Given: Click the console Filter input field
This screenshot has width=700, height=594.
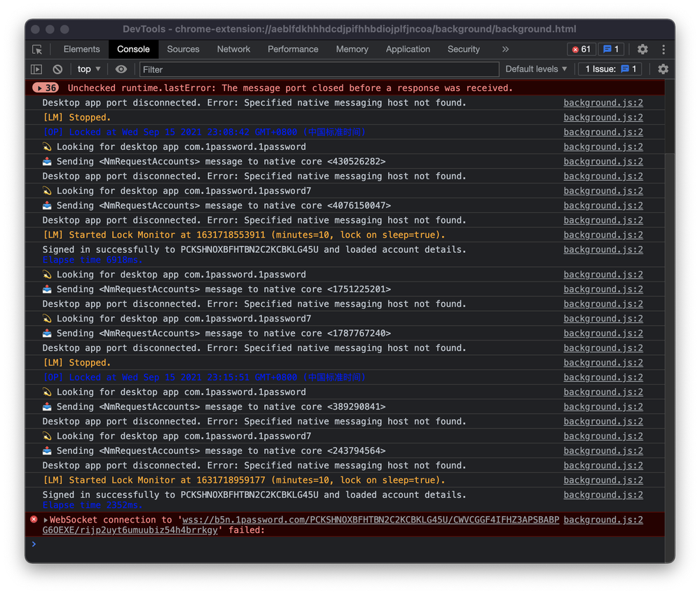Looking at the screenshot, I should (x=319, y=69).
